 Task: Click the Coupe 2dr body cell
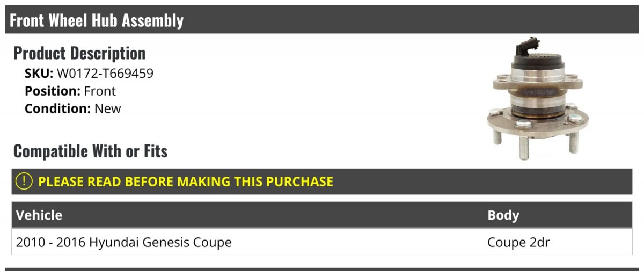click(x=518, y=243)
